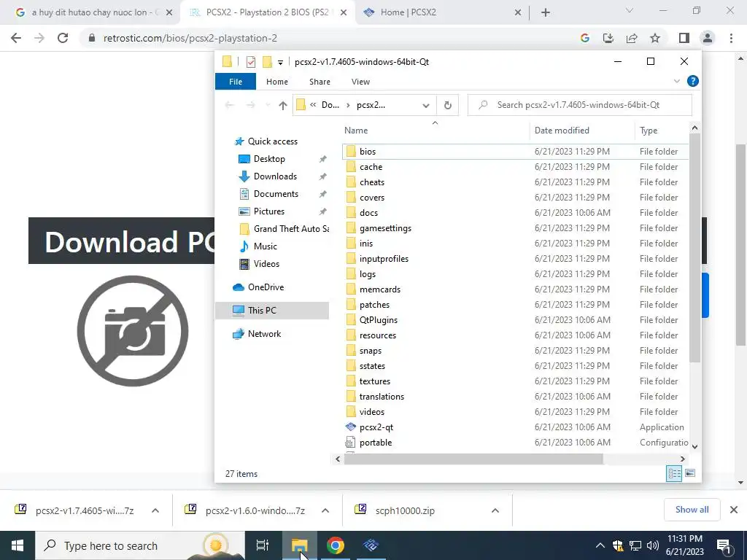Select This PC in navigation pane
This screenshot has width=747, height=560.
pyautogui.click(x=272, y=311)
